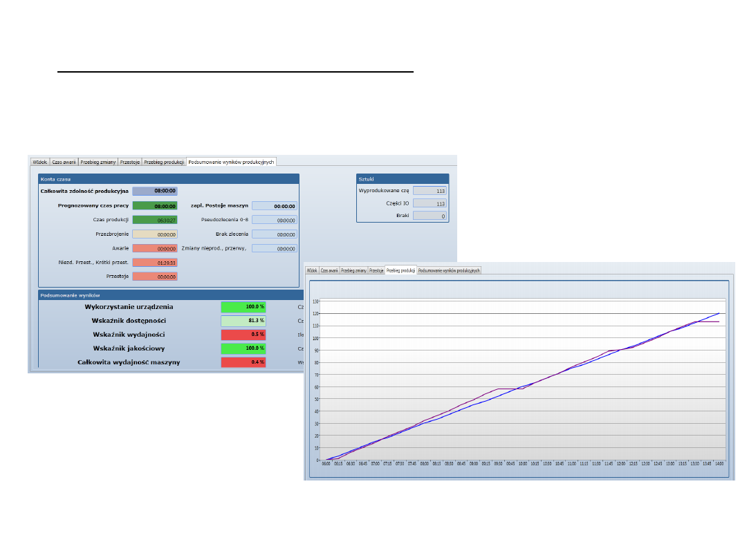Click the 14:00 mark on chart time axis

point(719,465)
